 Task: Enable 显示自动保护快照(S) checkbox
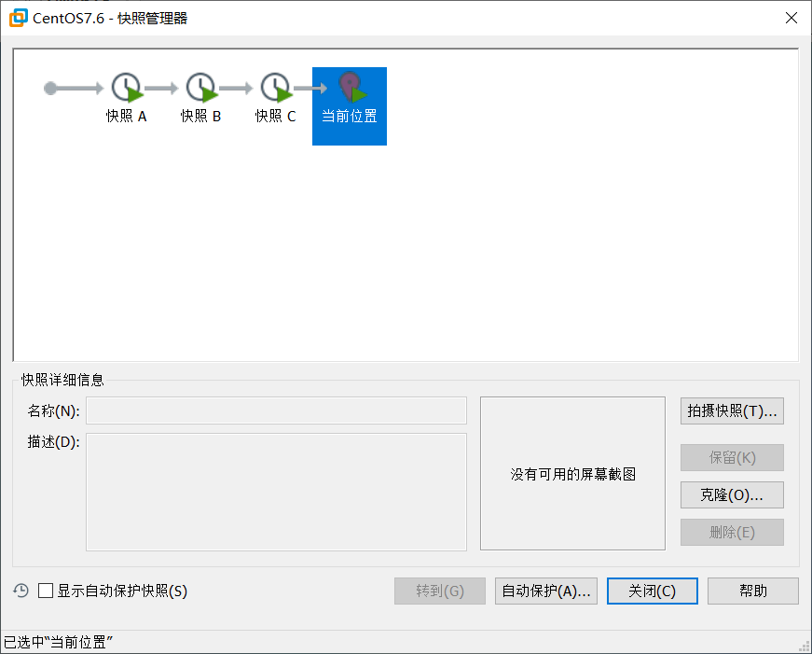46,591
